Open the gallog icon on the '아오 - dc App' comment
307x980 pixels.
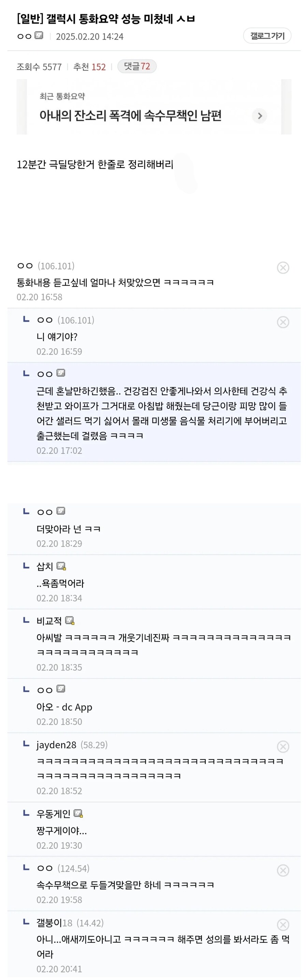click(60, 688)
